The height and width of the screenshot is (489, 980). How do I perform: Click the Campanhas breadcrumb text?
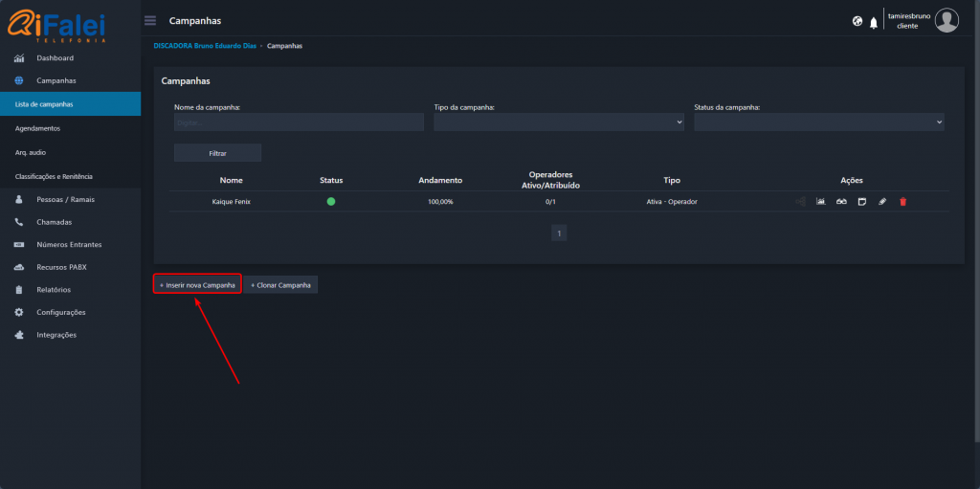[284, 46]
